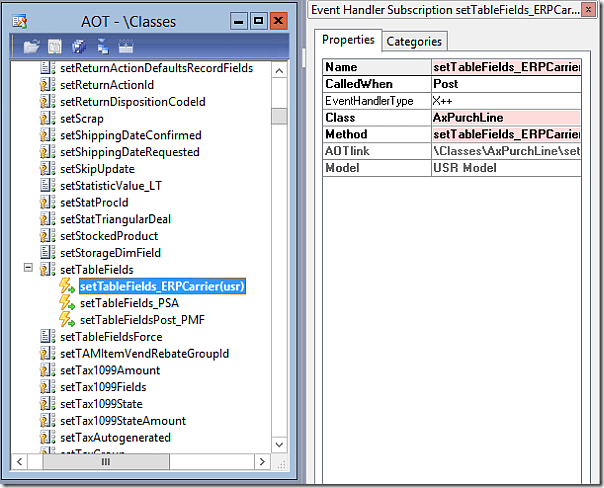Viewport: 604px width, 488px height.
Task: Click the Name property value field
Action: [x=505, y=67]
